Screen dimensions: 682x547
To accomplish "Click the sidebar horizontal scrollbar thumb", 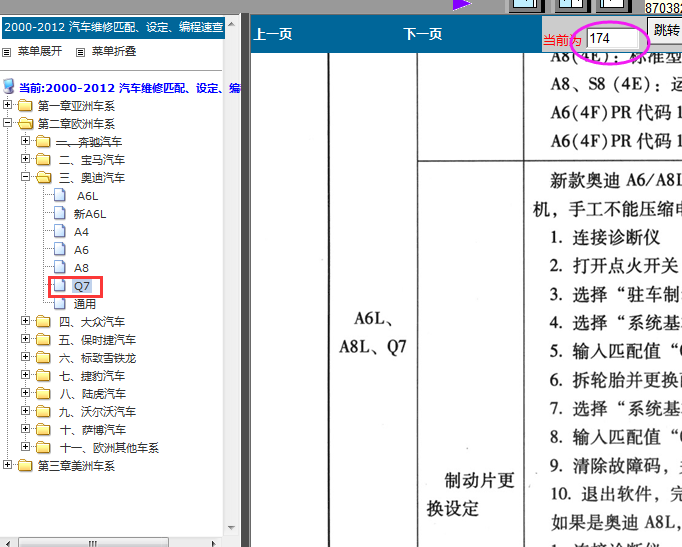I will (93, 543).
